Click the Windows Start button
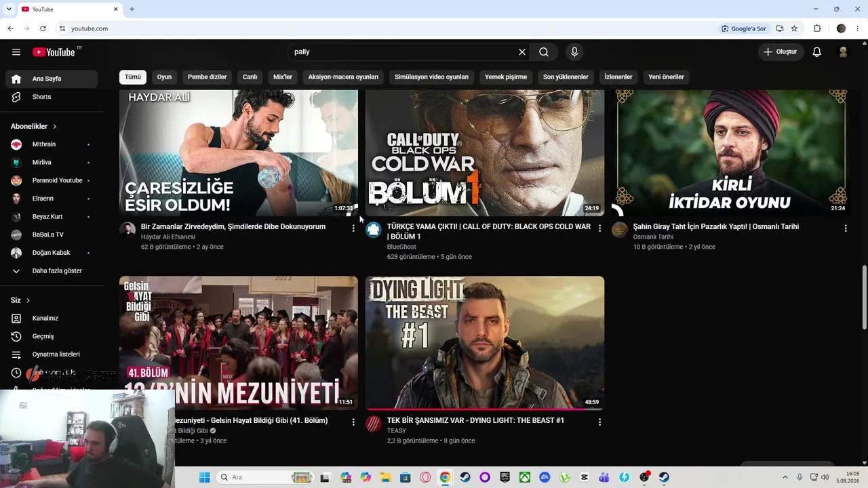This screenshot has width=868, height=488. click(204, 477)
